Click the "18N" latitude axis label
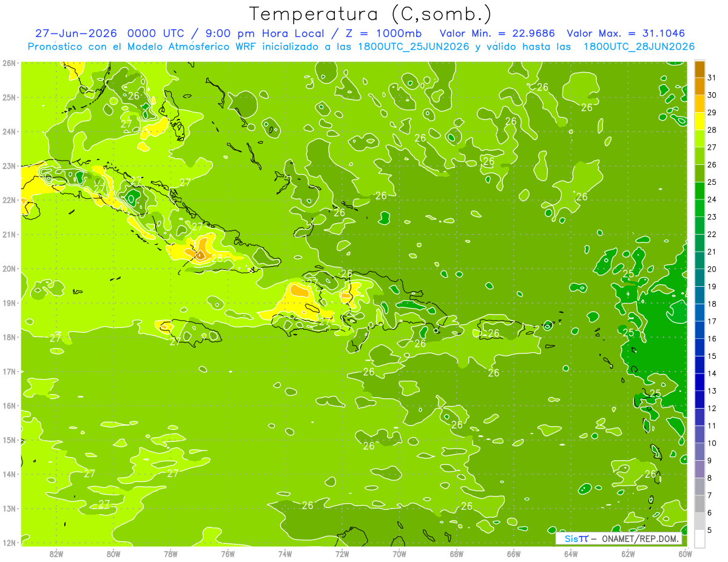The height and width of the screenshot is (562, 728). (x=9, y=337)
